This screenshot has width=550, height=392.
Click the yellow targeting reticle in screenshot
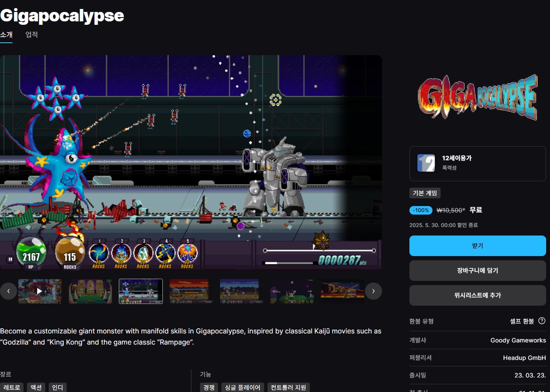pyautogui.click(x=276, y=100)
